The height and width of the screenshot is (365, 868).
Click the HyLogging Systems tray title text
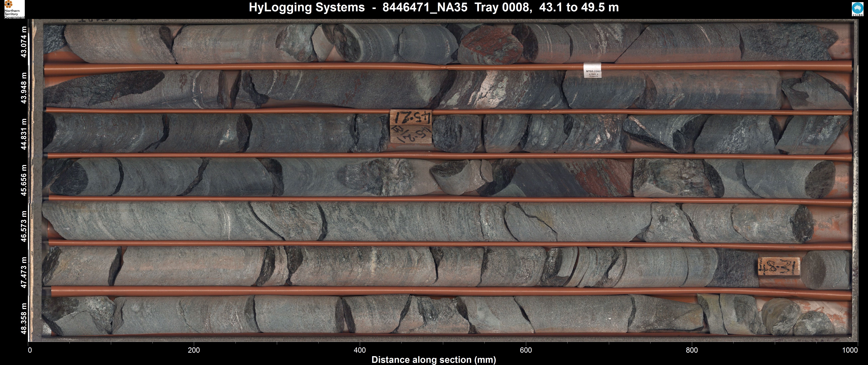[x=434, y=7]
